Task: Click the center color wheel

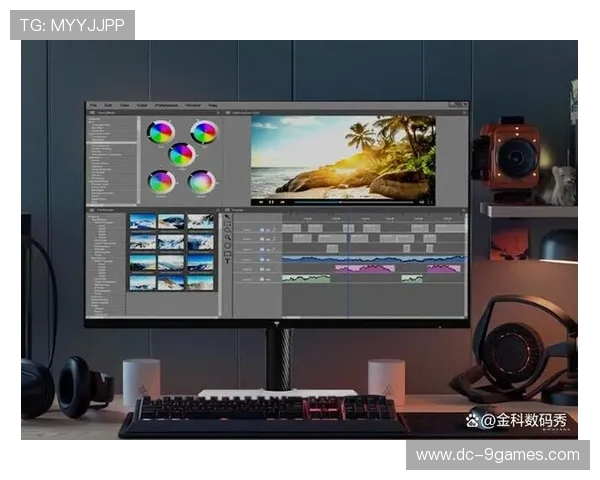Action: click(181, 154)
